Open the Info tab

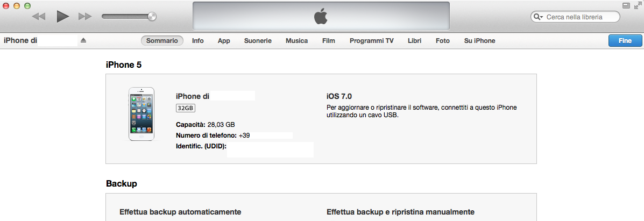pyautogui.click(x=198, y=41)
